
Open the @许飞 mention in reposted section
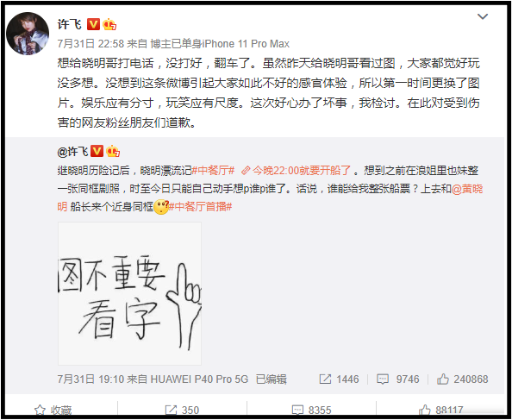click(72, 151)
